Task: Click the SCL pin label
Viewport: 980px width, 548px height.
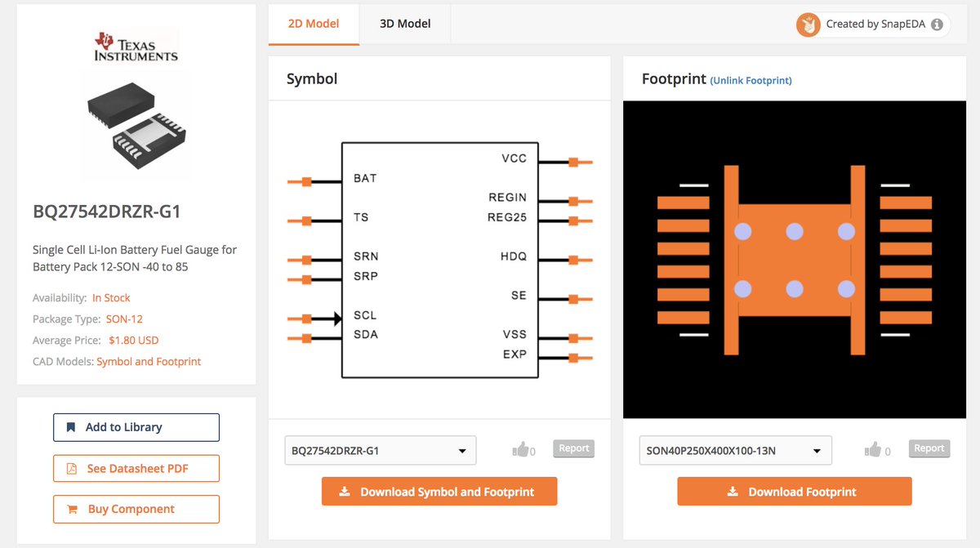Action: click(365, 315)
